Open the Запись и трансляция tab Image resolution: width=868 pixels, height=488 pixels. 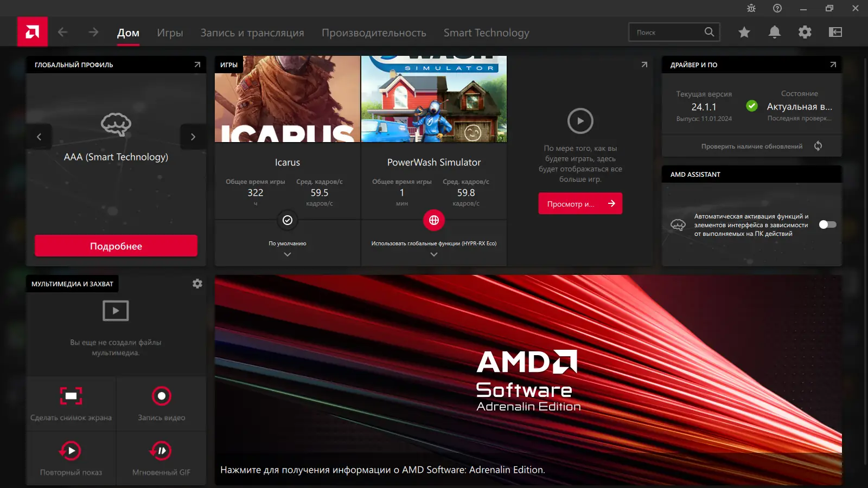click(252, 33)
